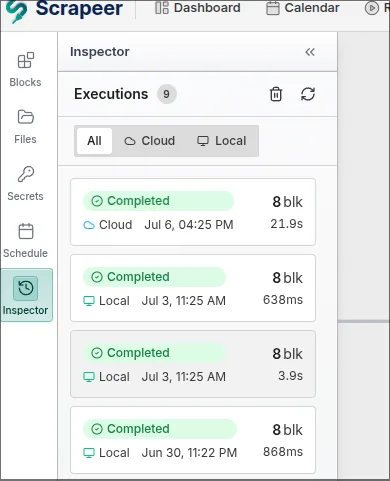Click the Jun 30, 11:22 PM timestamp
The image size is (390, 481).
(x=189, y=453)
